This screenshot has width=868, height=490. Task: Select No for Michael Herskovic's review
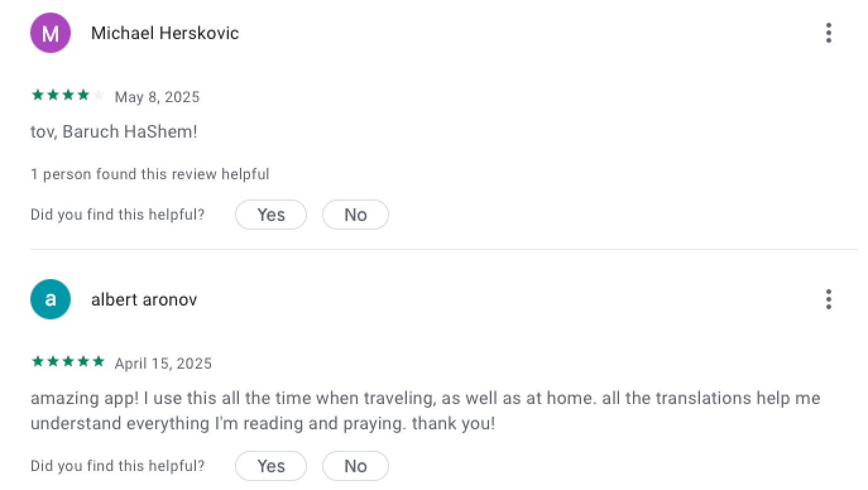point(355,215)
